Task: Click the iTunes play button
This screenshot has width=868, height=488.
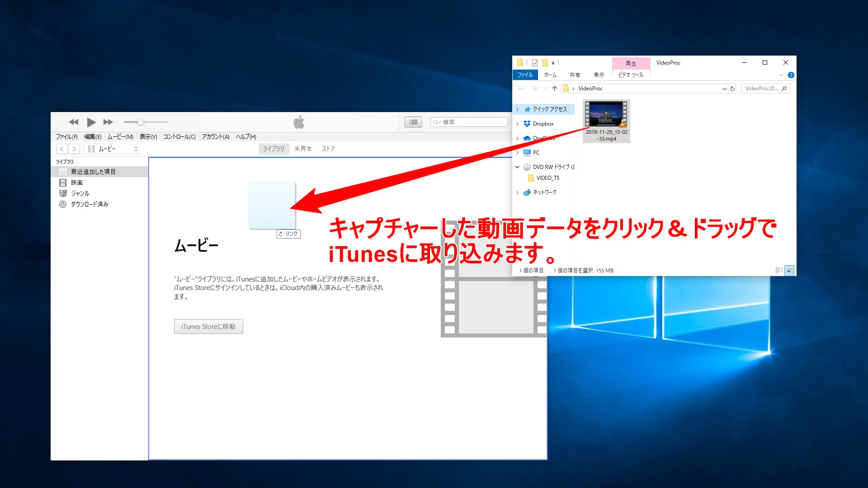Action: coord(91,122)
